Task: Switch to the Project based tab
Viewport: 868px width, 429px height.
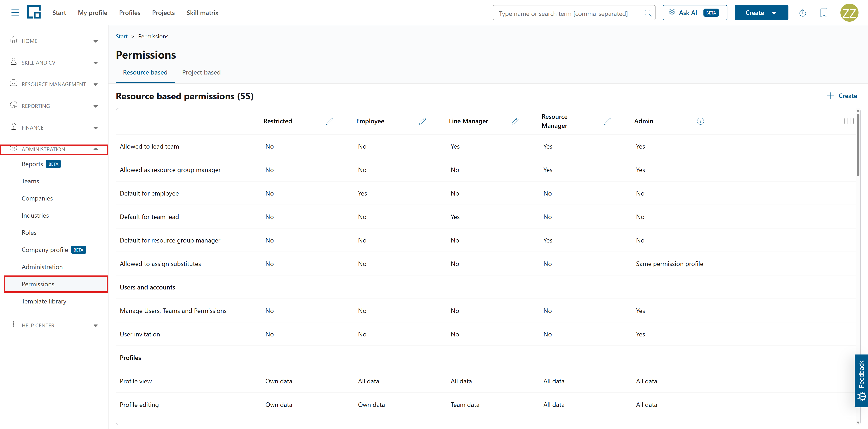Action: click(x=201, y=72)
